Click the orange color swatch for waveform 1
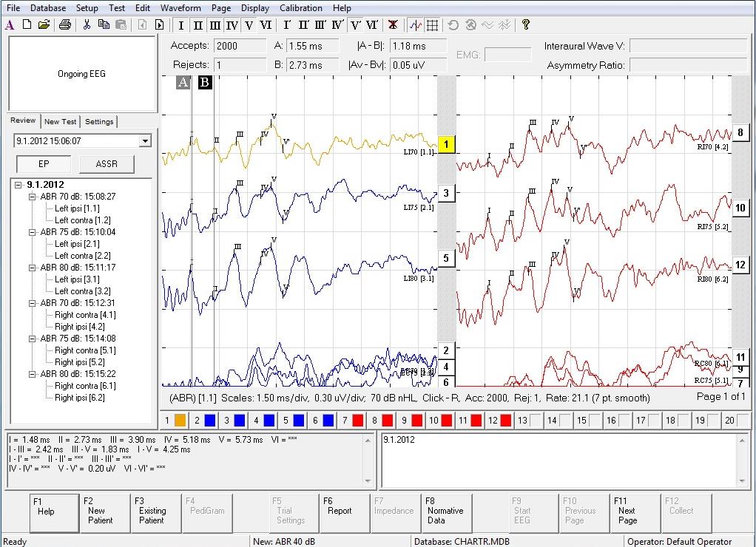Viewport: 756px width, 547px height. coord(180,421)
